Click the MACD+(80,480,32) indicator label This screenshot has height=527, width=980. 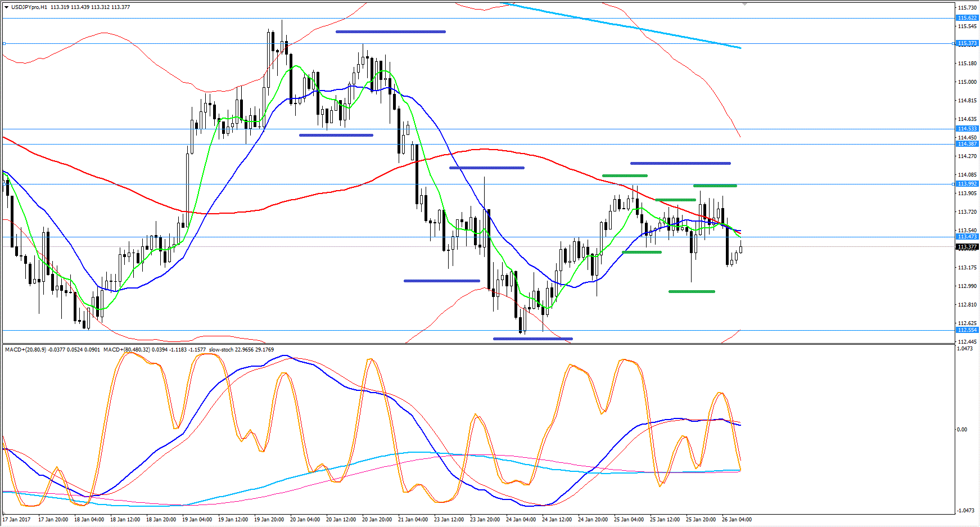[127, 350]
